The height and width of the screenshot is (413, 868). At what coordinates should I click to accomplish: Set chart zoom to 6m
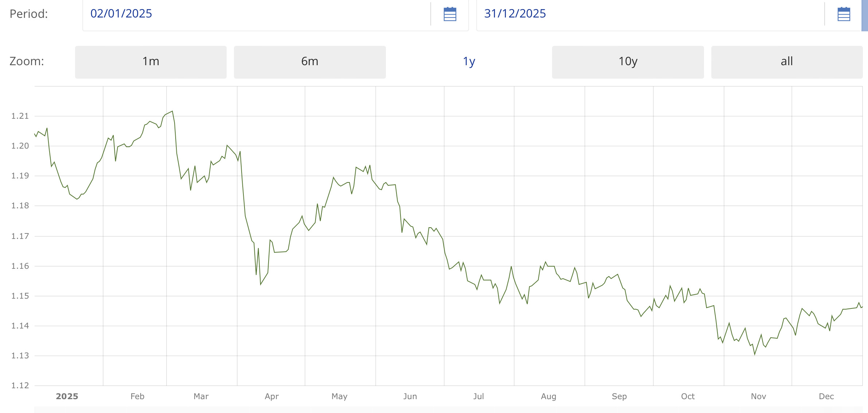point(309,62)
